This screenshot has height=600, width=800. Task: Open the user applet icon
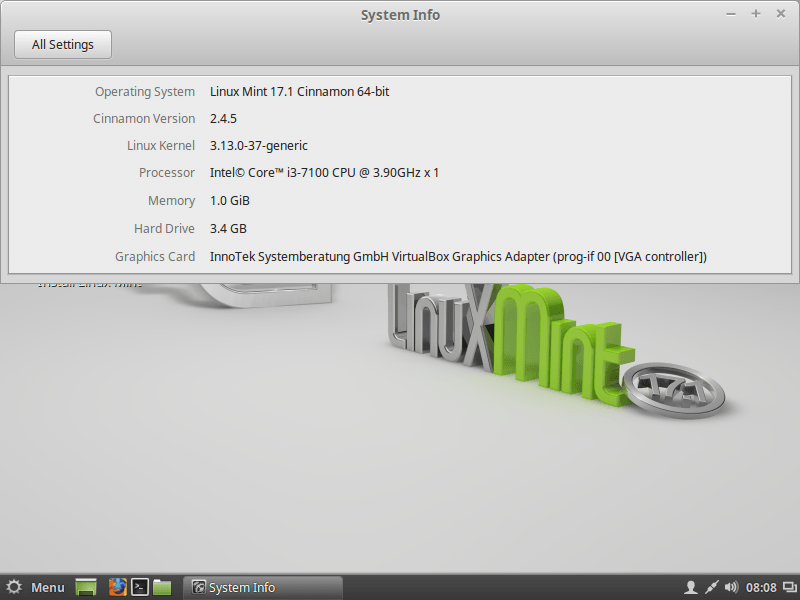click(691, 588)
